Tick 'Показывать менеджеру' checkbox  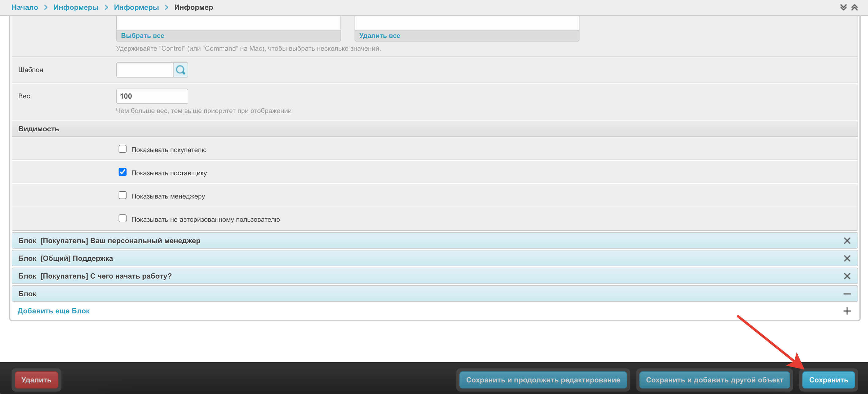(x=122, y=195)
